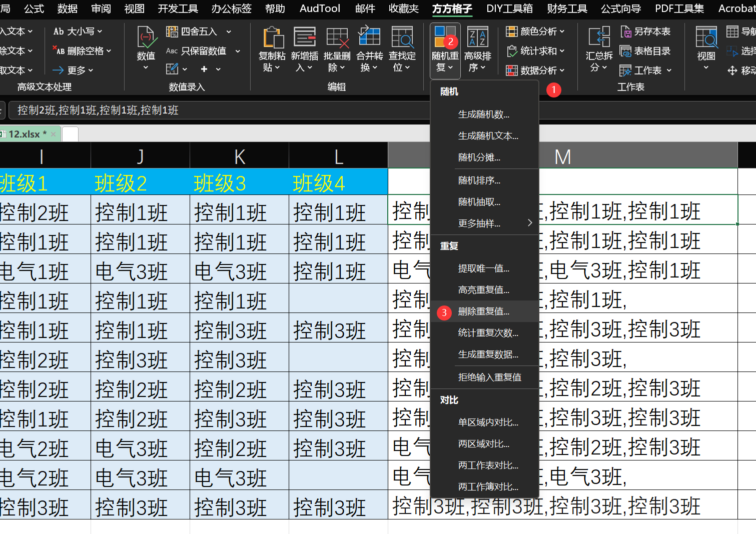Viewport: 756px width, 534px height.
Task: Click the 四舍五入 rounding icon
Action: (x=172, y=32)
